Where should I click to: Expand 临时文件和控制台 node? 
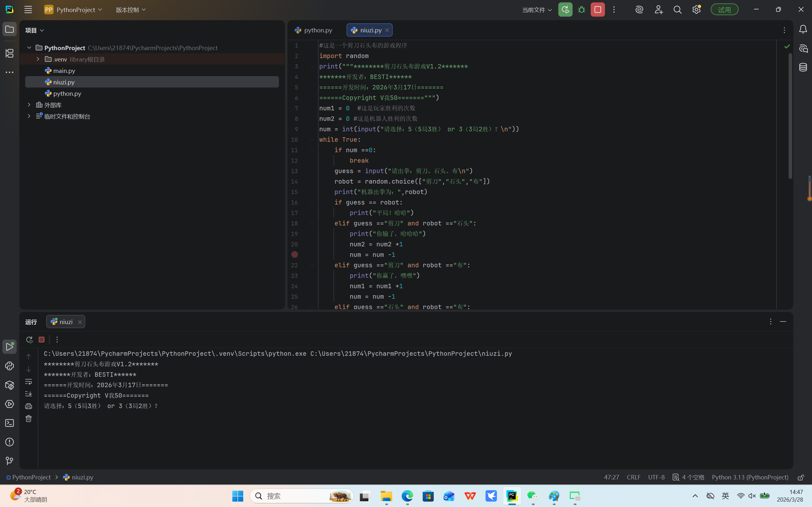29,116
